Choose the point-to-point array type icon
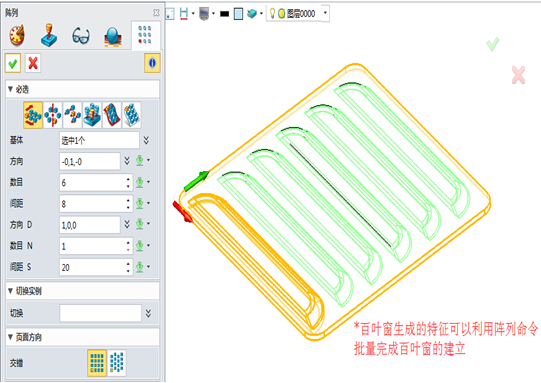The width and height of the screenshot is (541, 383). coord(72,115)
